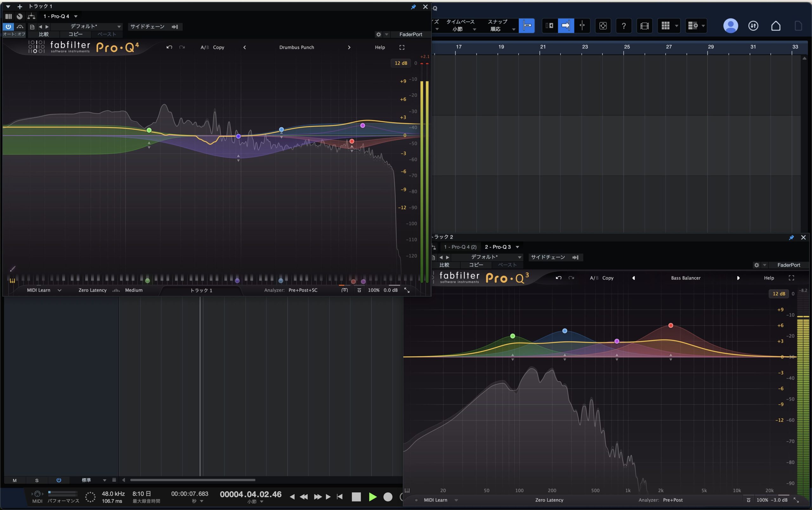Toggle the ripple edit button in the toolbar
The width and height of the screenshot is (812, 510).
[x=550, y=26]
